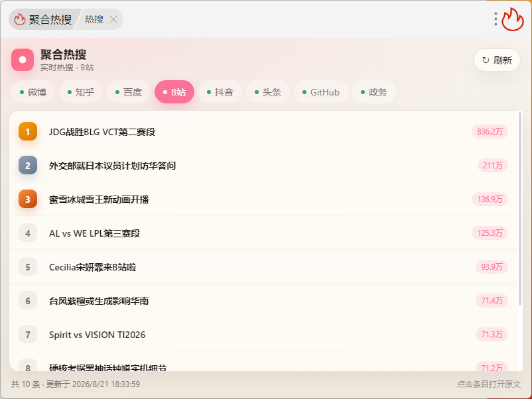Click the list's vertical scrollbar thumb
Viewport: 532px width, 399px height.
tap(520, 209)
